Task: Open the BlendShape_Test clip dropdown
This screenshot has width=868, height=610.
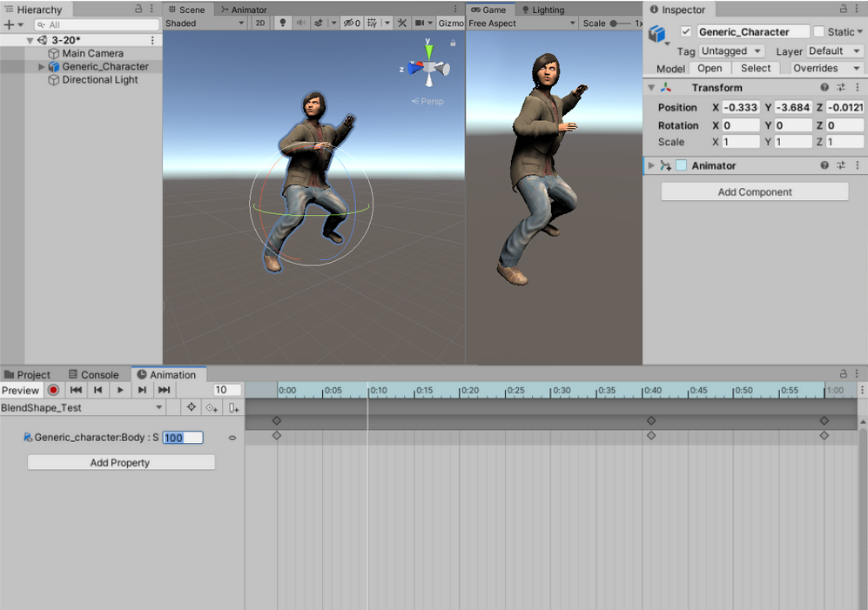Action: [x=82, y=407]
